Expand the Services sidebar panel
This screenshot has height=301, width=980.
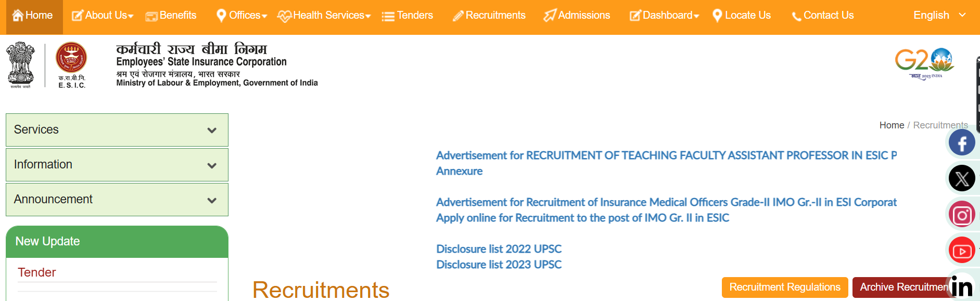coord(117,130)
